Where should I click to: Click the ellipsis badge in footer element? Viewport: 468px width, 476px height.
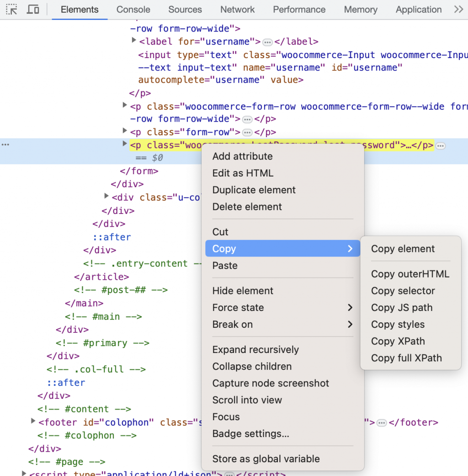tap(382, 423)
